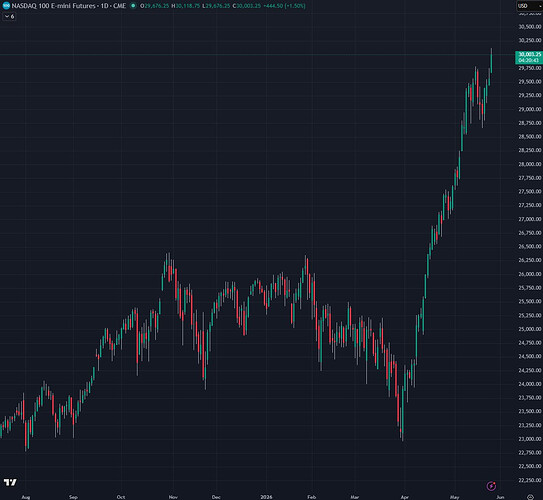This screenshot has height=500, width=543.
Task: Collapse the indicators legend showing 6
Action: (x=9, y=16)
